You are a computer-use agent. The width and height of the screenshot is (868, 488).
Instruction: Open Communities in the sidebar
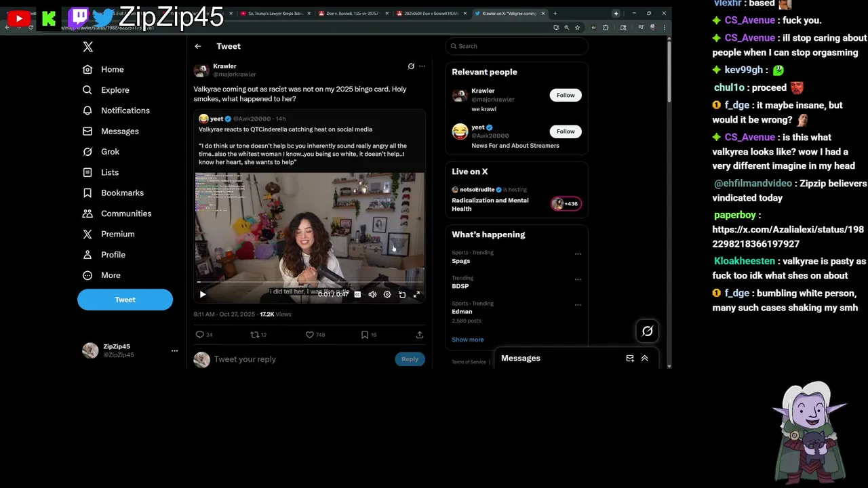(x=117, y=213)
